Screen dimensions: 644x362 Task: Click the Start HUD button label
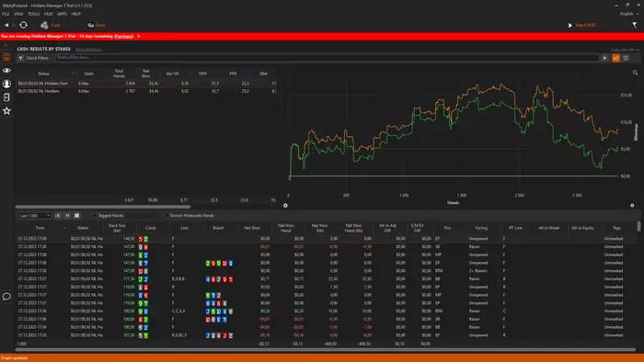[585, 25]
